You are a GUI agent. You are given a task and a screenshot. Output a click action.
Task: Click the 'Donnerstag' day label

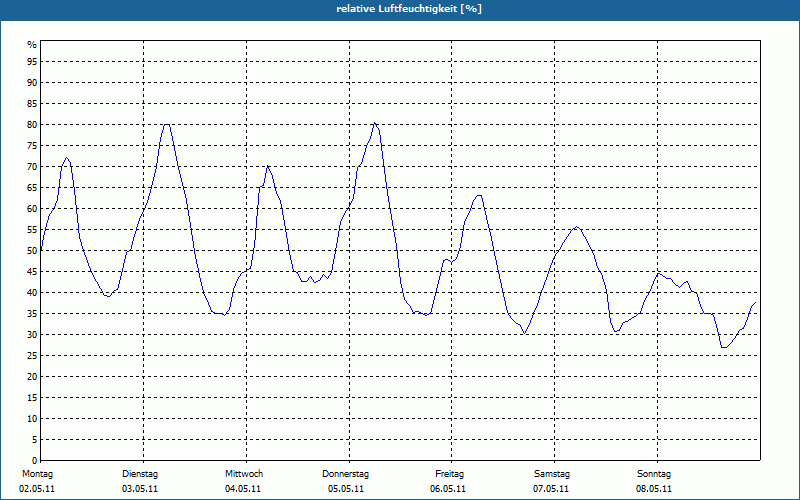(x=345, y=474)
